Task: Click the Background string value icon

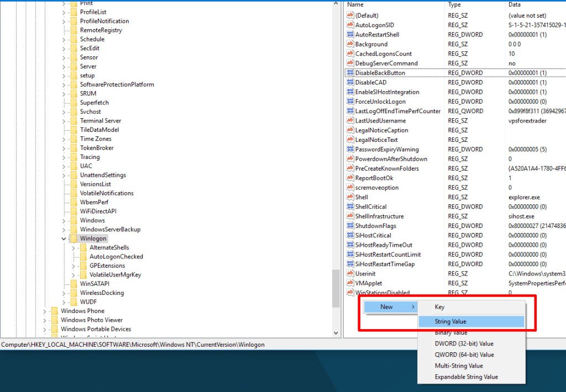Action: click(350, 44)
